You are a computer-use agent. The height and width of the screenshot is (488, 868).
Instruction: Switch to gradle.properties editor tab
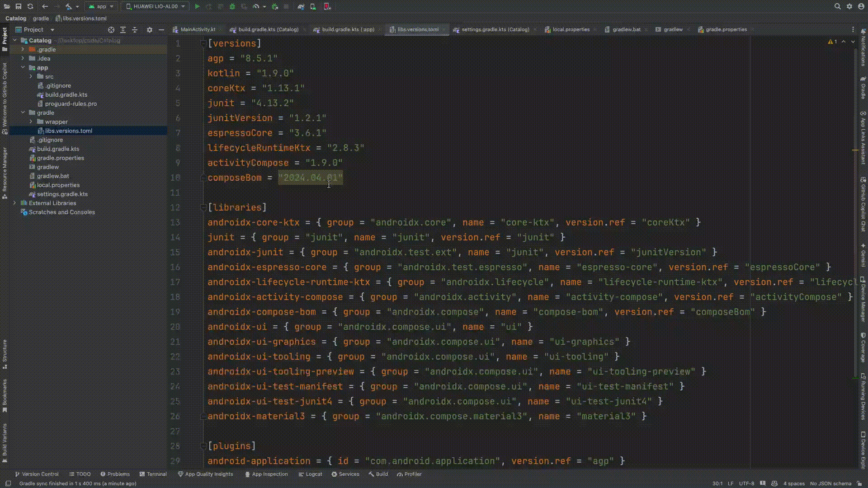[726, 30]
